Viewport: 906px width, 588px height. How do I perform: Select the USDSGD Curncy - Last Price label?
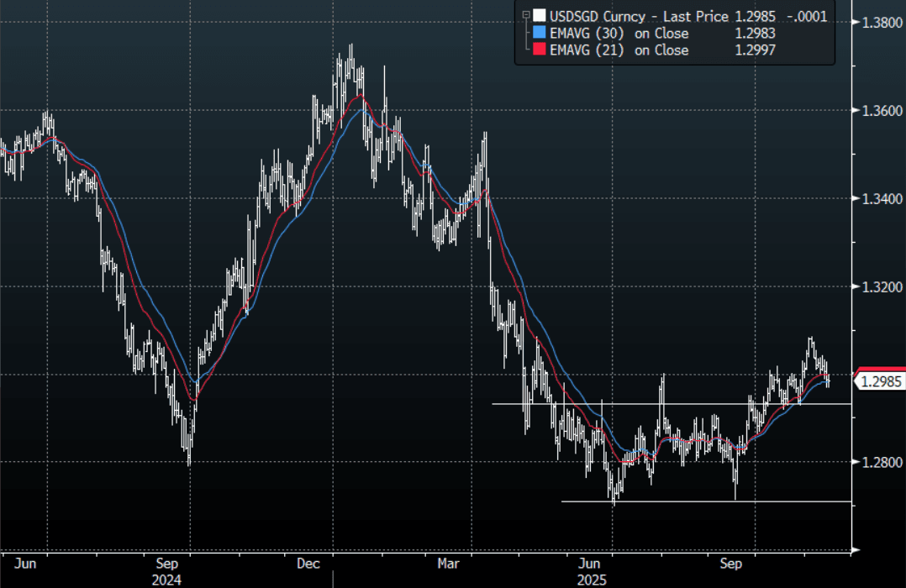pyautogui.click(x=638, y=16)
